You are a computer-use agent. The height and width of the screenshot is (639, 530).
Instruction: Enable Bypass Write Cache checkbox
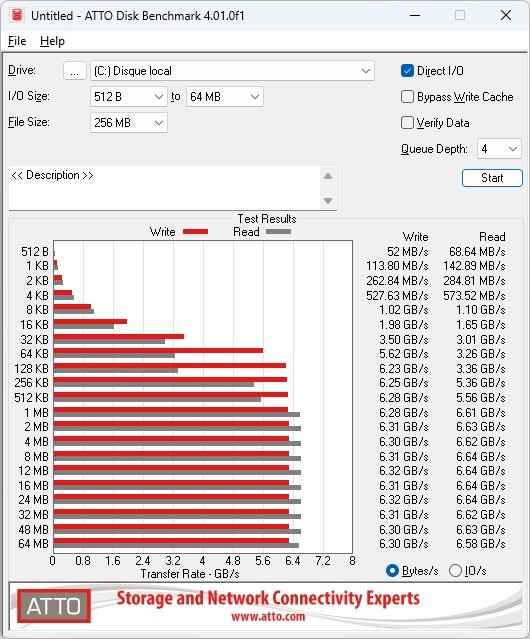coord(407,97)
